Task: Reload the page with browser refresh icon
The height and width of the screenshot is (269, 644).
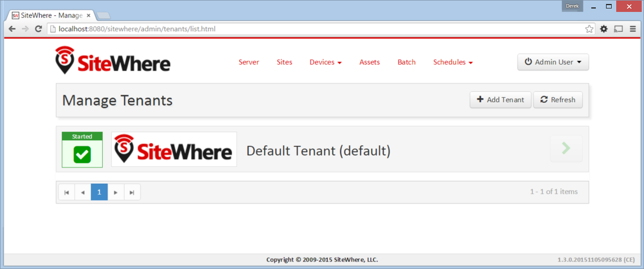Action: click(x=38, y=29)
